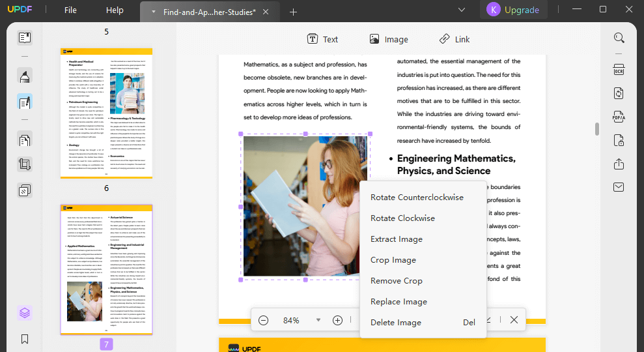Run the OCR recognition tool
Screen dimensions: 644x352
point(619,70)
